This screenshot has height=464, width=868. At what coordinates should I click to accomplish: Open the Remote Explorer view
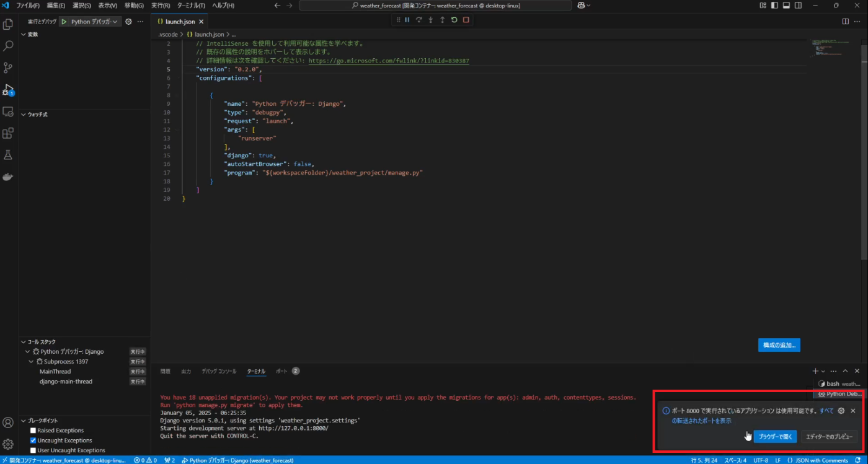[8, 112]
